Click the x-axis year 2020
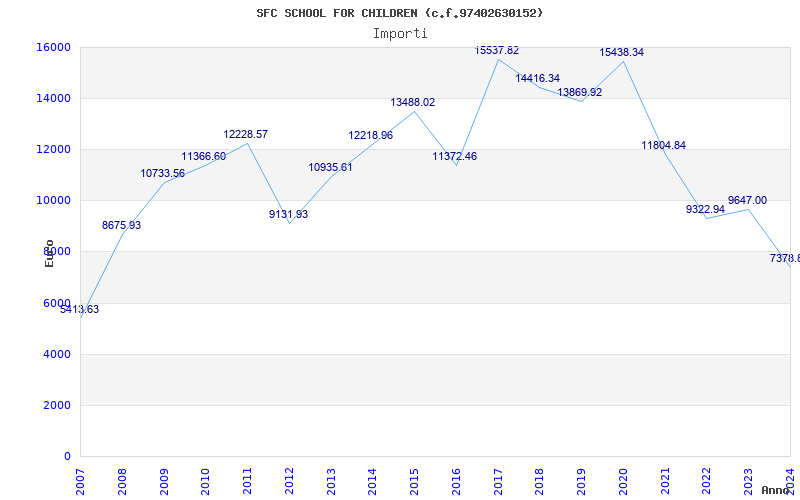 tap(623, 482)
